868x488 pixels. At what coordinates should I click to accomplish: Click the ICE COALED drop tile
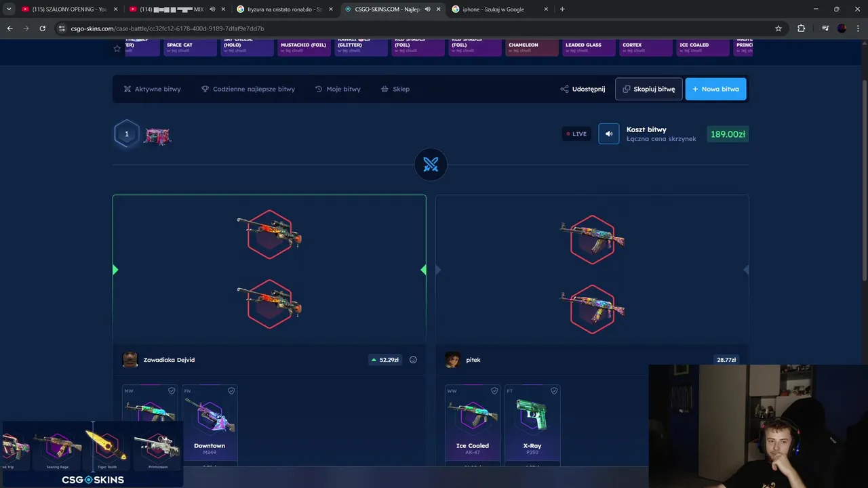(703, 47)
